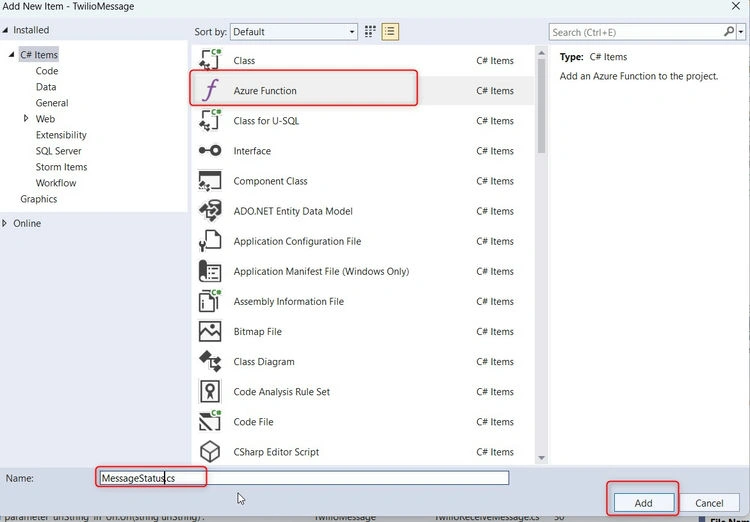The width and height of the screenshot is (750, 522).
Task: Select the Application Configuration File icon
Action: (x=210, y=241)
